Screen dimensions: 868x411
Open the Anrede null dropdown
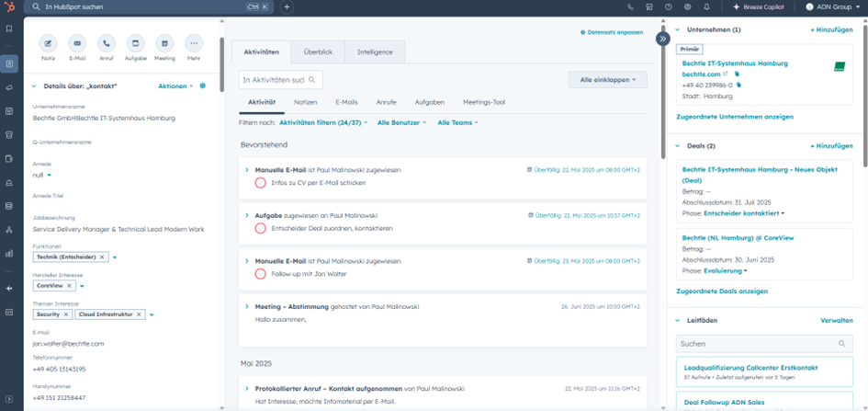[42, 175]
